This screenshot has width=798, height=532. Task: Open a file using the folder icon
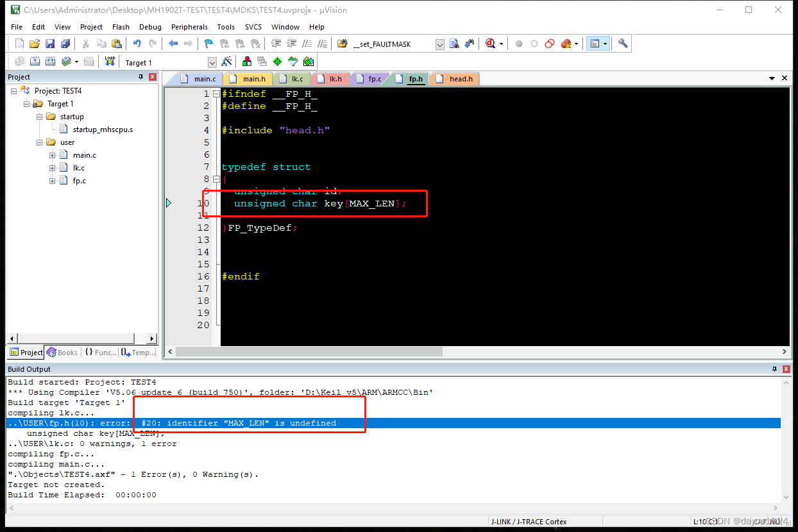coord(35,44)
